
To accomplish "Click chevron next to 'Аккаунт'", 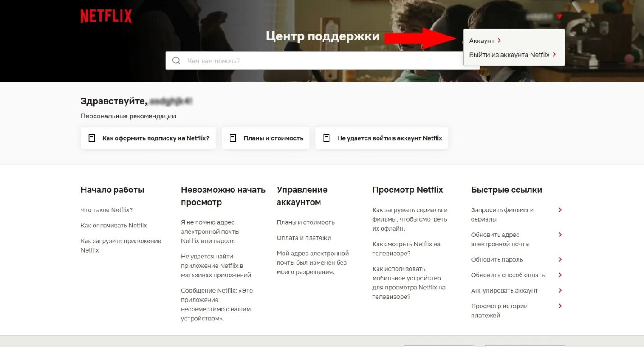I will [500, 40].
